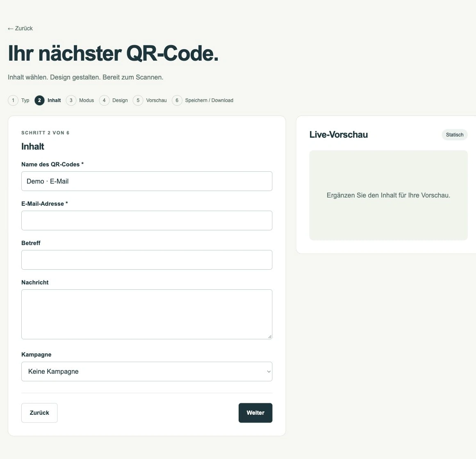Open the Kampagne dropdown

pyautogui.click(x=147, y=371)
